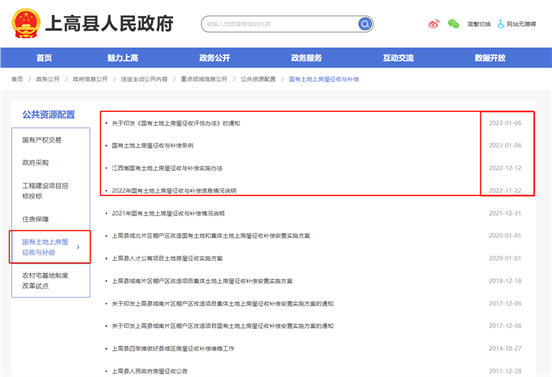552x377 pixels.
Task: Click chevron beside 国有土地上房屋征收与补偿 sidebar item
Action: (78, 247)
